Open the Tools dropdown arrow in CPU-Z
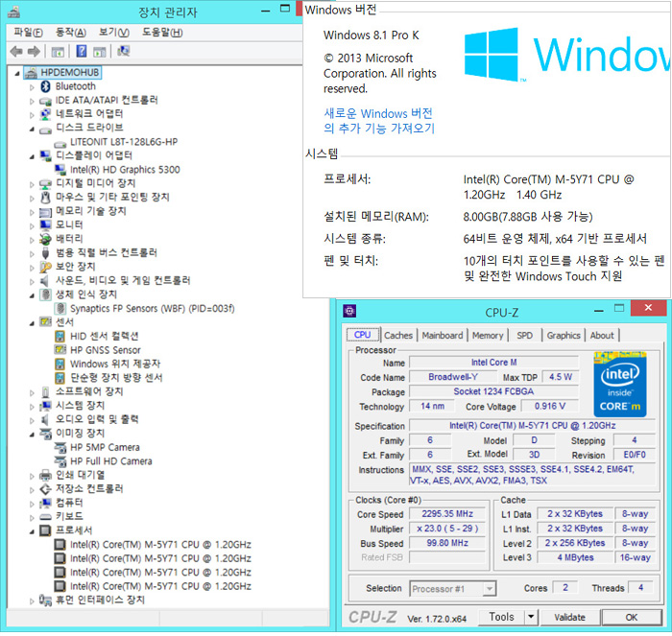 [531, 617]
